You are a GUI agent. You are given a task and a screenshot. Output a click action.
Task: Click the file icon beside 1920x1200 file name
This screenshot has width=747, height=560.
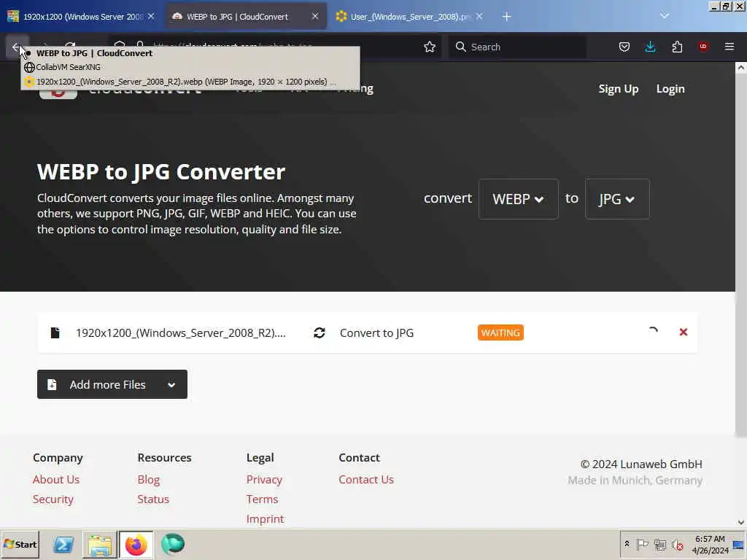(55, 332)
